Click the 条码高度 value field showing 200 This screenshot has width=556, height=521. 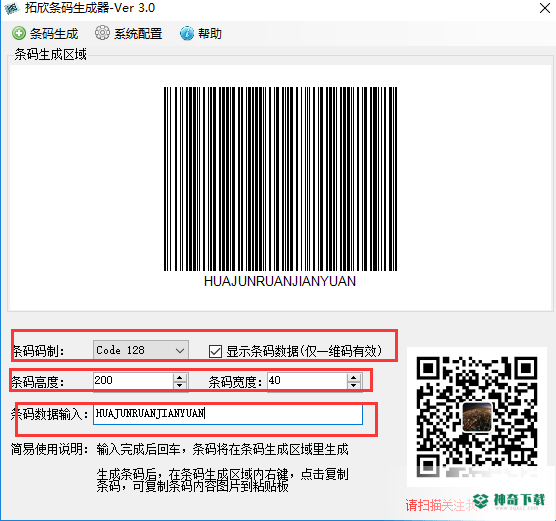tap(133, 381)
